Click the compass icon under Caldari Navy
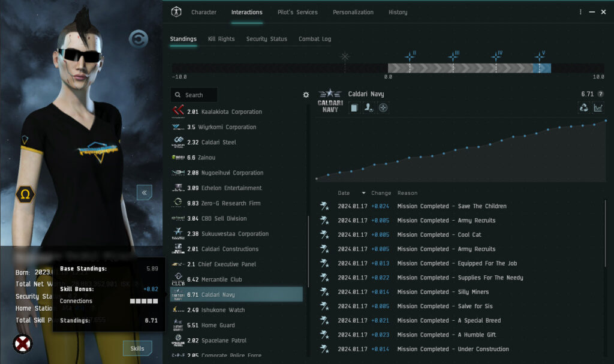614x364 pixels. tap(383, 108)
